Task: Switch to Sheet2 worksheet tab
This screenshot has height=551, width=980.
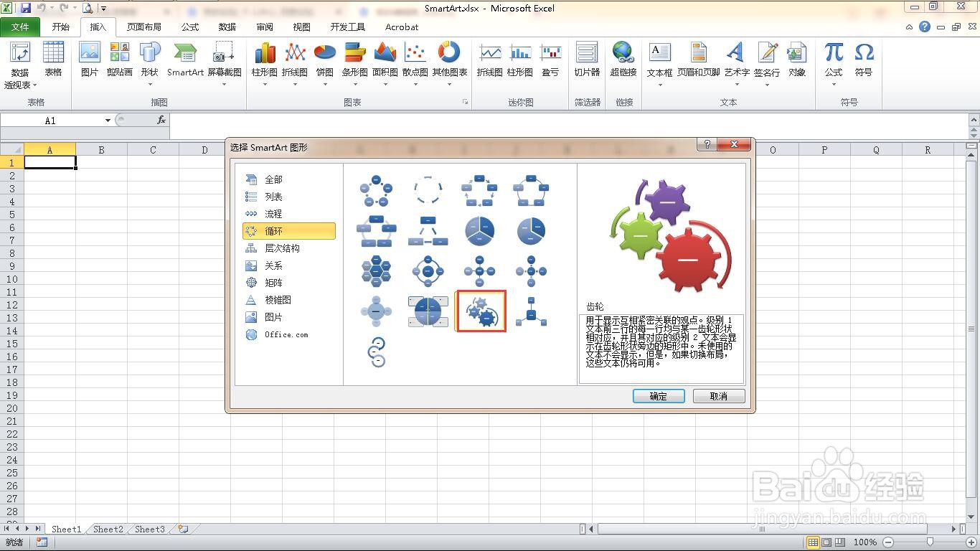Action: (108, 529)
